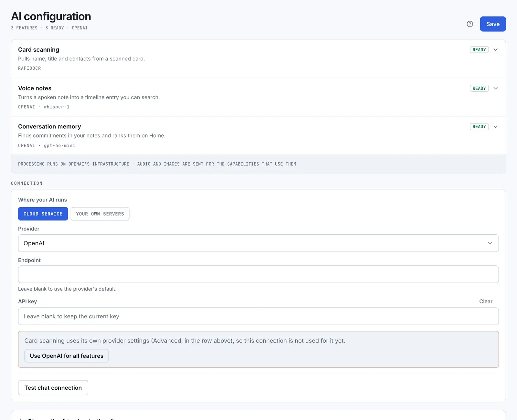The height and width of the screenshot is (420, 517).
Task: Click the "3 FEATURES · 3 READY · OPENAI" summary
Action: tap(49, 28)
